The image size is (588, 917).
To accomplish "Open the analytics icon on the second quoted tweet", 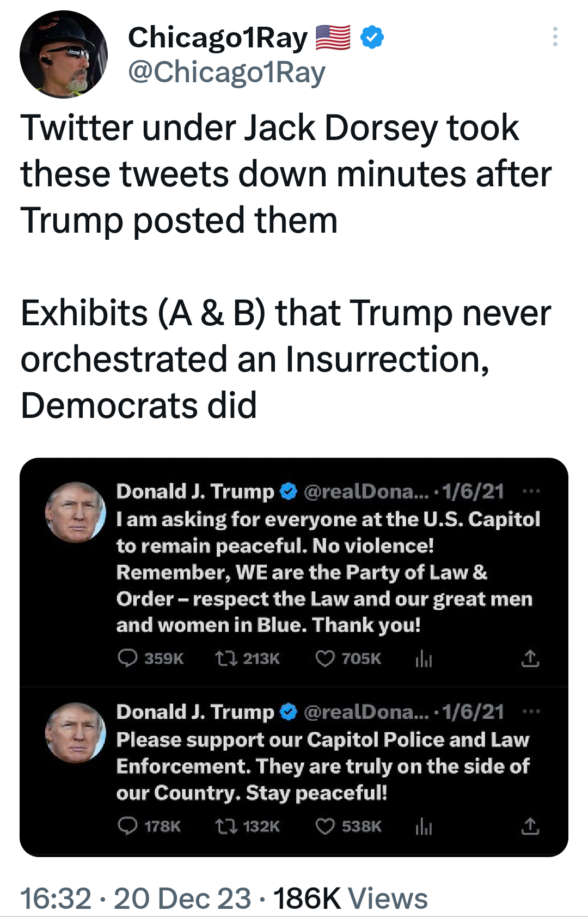I will (x=424, y=827).
